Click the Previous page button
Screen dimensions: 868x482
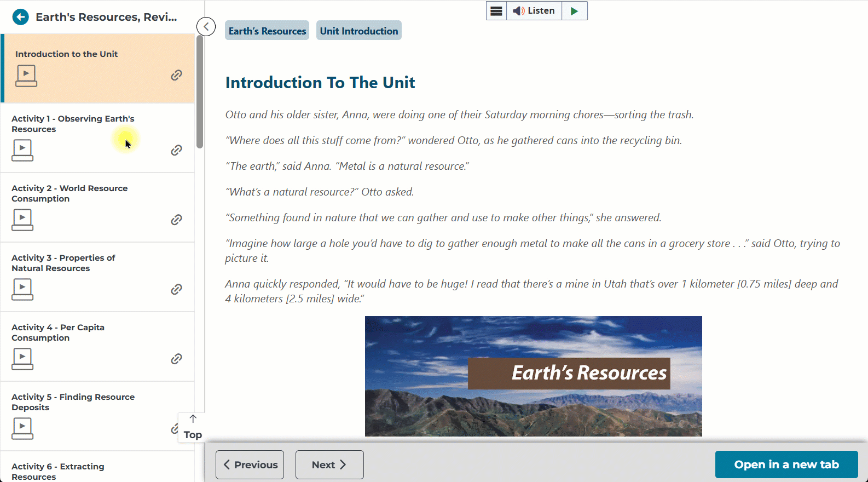click(x=250, y=465)
